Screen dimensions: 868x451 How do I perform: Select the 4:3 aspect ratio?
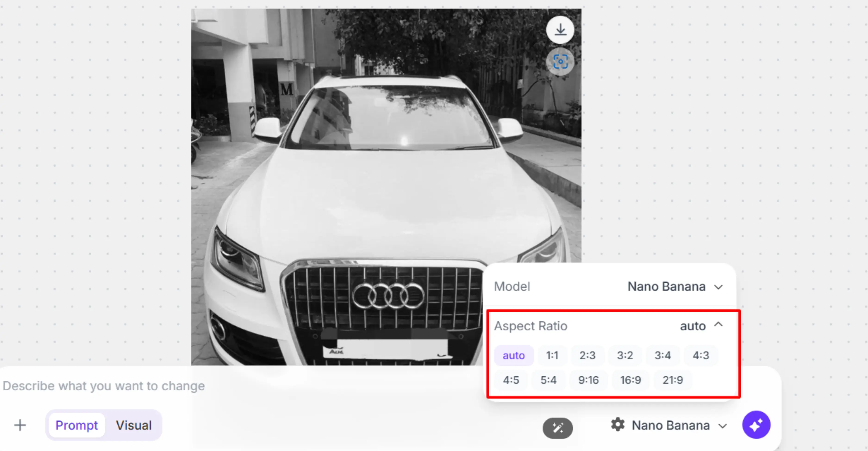coord(701,355)
